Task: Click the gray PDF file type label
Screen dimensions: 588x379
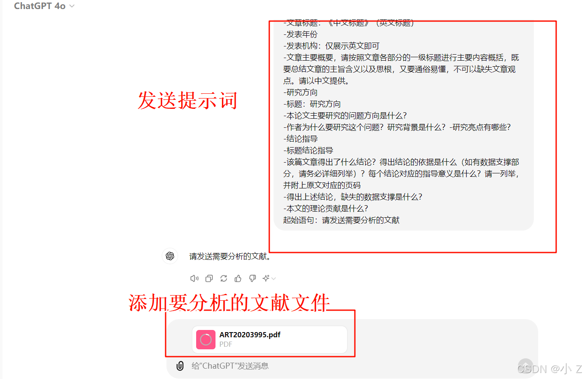Action: (226, 344)
